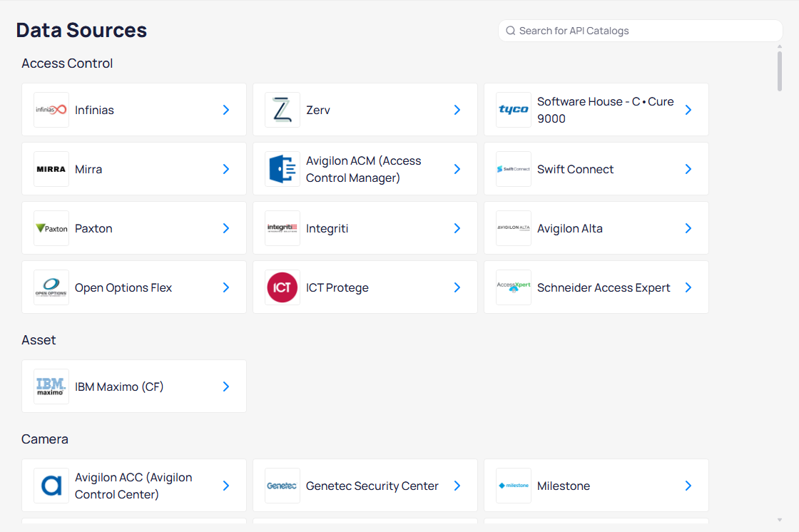Viewport: 799px width, 532px height.
Task: Open the IBM Maximo (CF) chevron
Action: point(226,387)
